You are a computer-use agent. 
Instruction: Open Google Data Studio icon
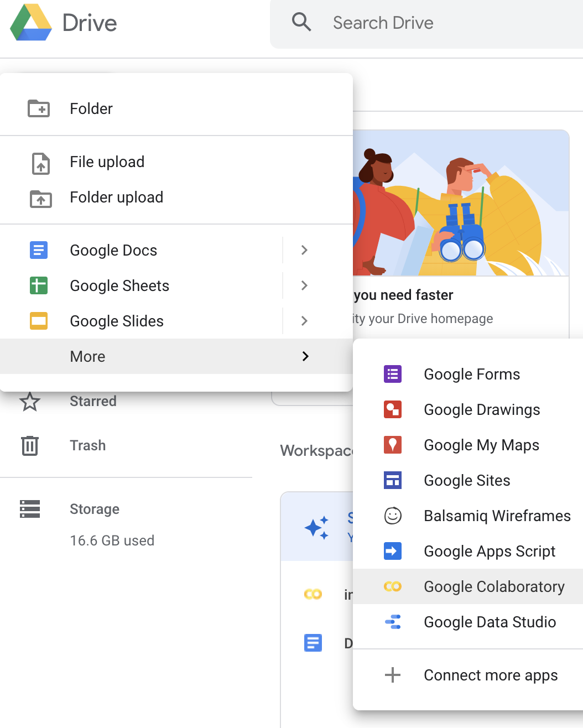tap(393, 622)
